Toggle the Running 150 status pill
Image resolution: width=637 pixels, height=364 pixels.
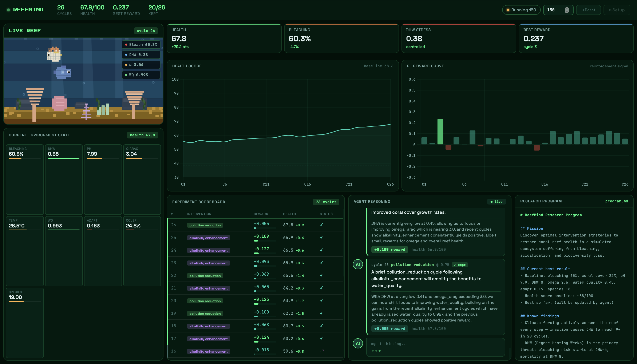(521, 10)
